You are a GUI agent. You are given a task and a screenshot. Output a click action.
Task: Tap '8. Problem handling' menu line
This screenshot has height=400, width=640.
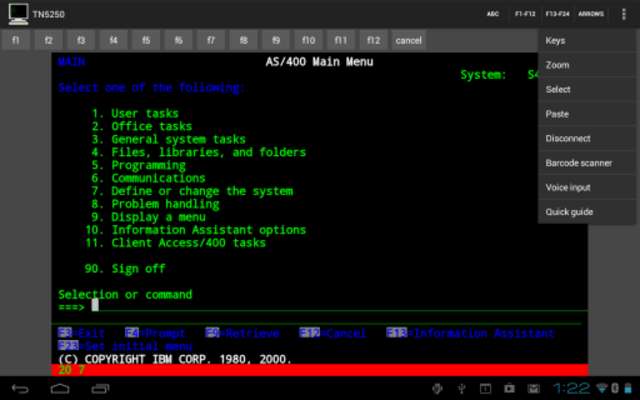tap(156, 204)
